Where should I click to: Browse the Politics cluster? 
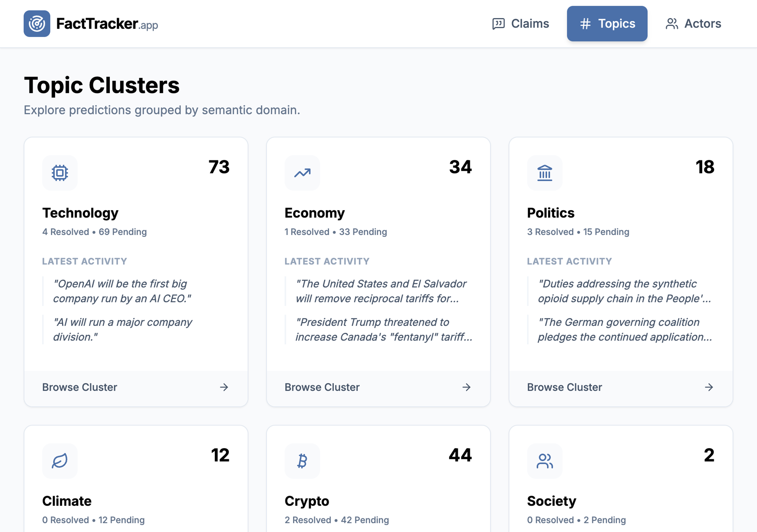(564, 387)
